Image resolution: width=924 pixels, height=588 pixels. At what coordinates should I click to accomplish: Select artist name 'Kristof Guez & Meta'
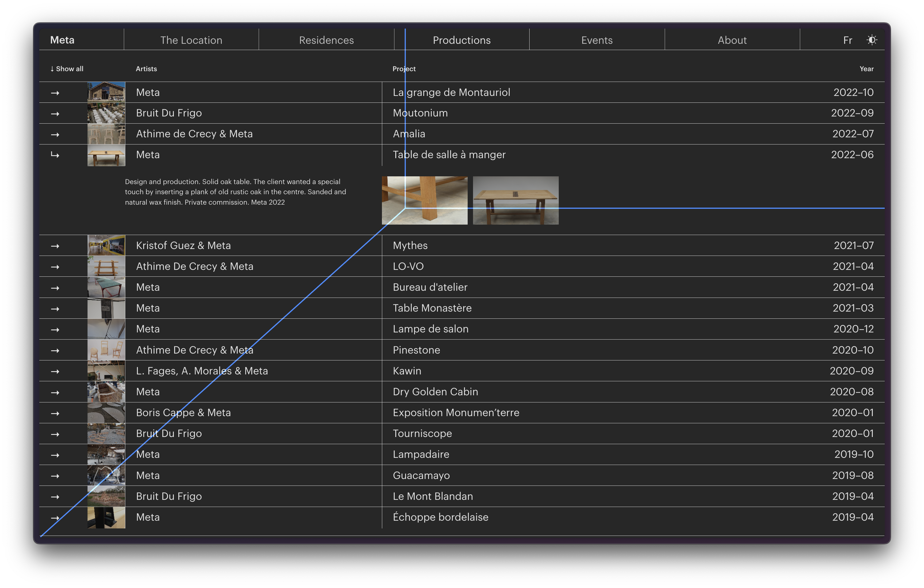tap(183, 245)
